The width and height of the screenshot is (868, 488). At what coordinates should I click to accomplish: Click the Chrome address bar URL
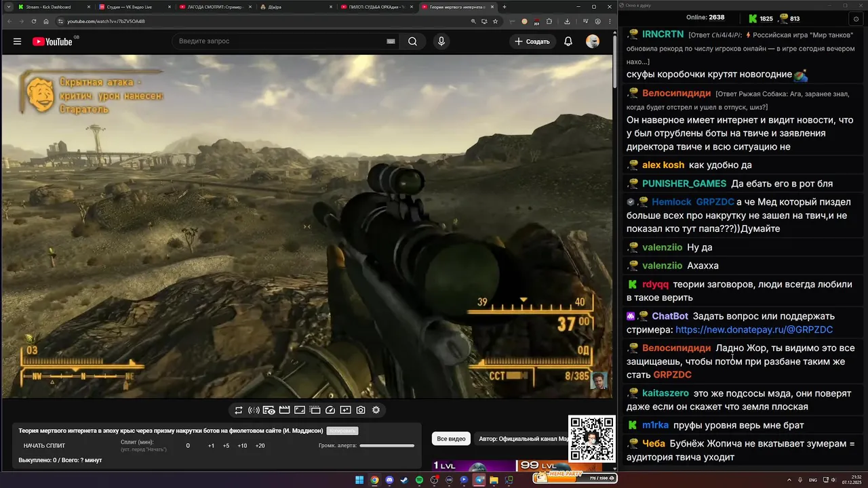point(106,21)
